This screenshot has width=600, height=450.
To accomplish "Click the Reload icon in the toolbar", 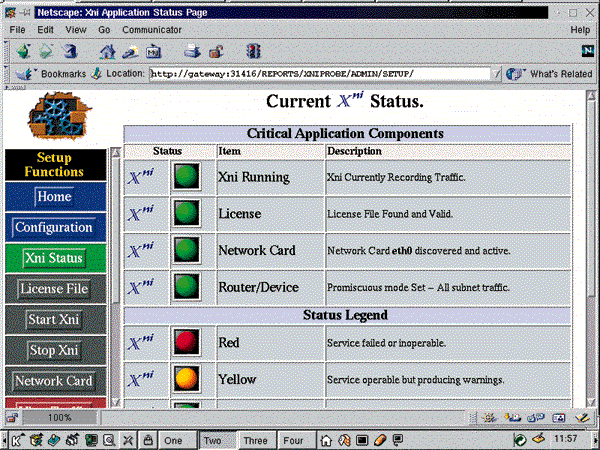I will point(68,50).
